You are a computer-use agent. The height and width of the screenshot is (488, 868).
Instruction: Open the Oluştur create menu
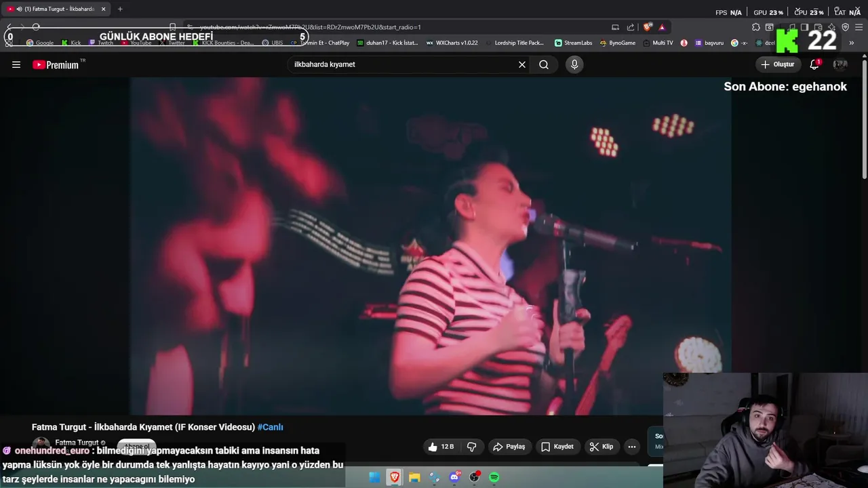[x=778, y=64]
